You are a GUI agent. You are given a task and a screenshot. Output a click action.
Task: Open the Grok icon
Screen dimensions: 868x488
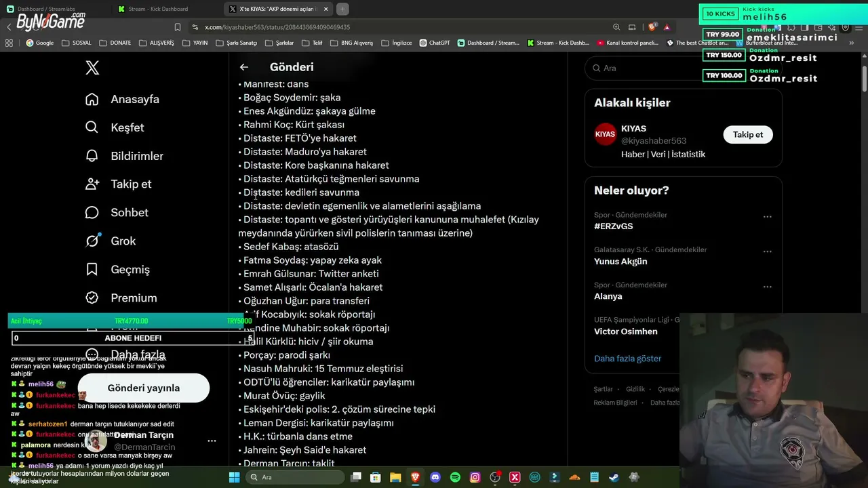pos(92,241)
